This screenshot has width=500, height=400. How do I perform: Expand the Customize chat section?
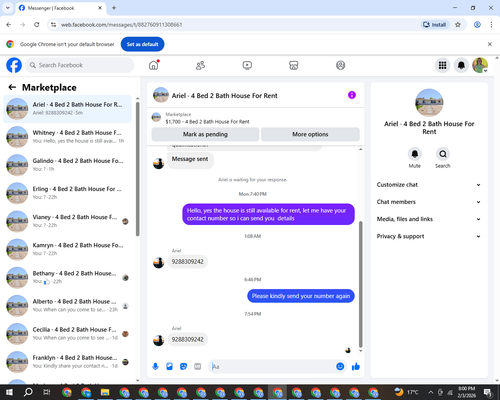tap(429, 185)
